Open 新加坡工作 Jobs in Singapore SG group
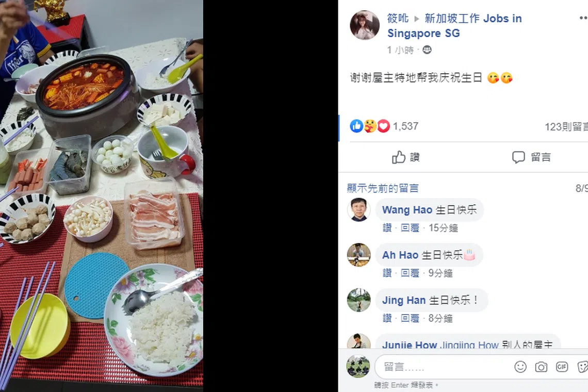588x392 pixels. pyautogui.click(x=454, y=25)
